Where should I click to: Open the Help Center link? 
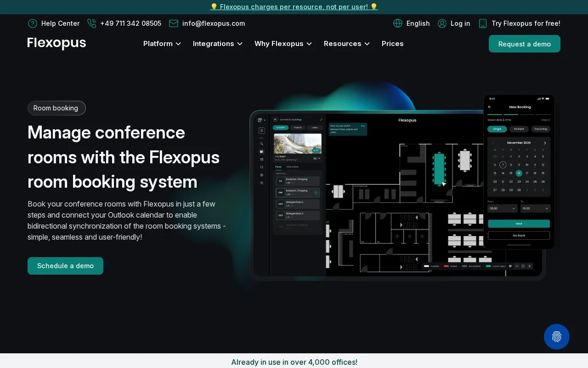point(60,23)
